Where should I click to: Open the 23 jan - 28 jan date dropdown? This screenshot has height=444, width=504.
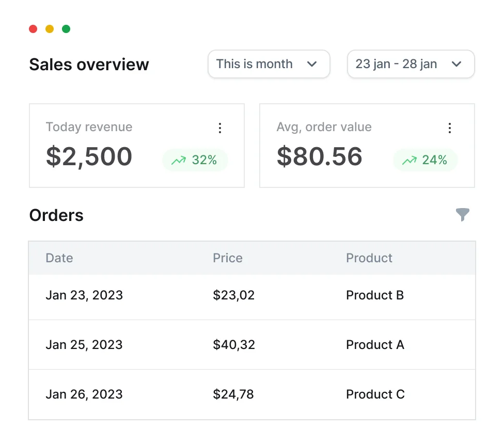pyautogui.click(x=411, y=64)
